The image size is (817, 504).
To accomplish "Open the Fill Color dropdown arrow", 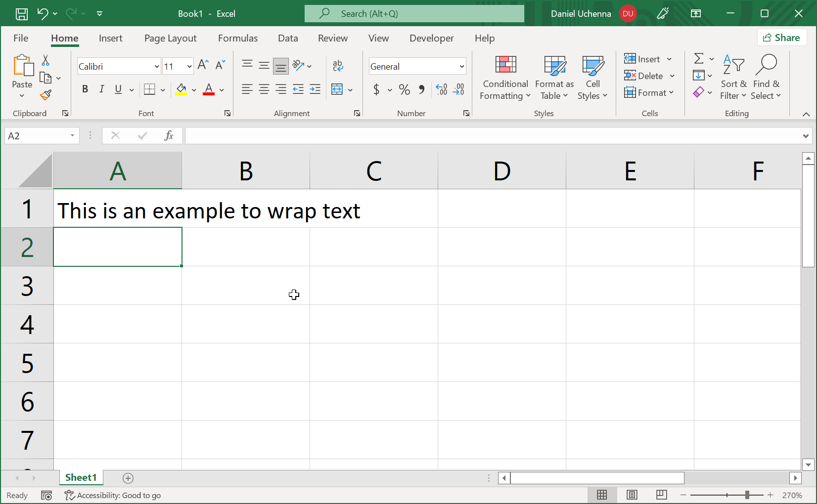I will (194, 89).
